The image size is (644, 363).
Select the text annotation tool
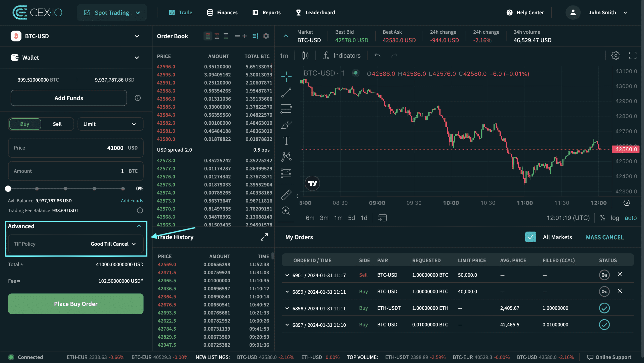tap(286, 141)
